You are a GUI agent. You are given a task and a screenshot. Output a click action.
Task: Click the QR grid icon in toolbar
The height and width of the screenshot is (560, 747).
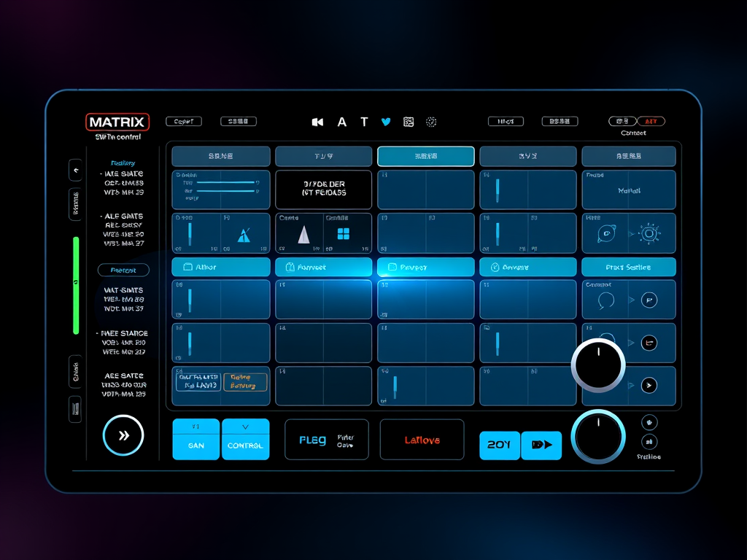point(409,122)
